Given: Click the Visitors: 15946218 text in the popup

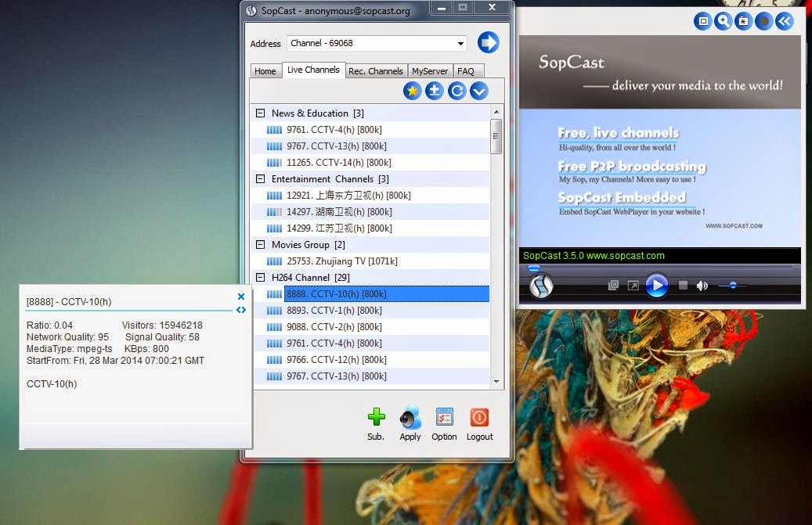Looking at the screenshot, I should (x=162, y=325).
